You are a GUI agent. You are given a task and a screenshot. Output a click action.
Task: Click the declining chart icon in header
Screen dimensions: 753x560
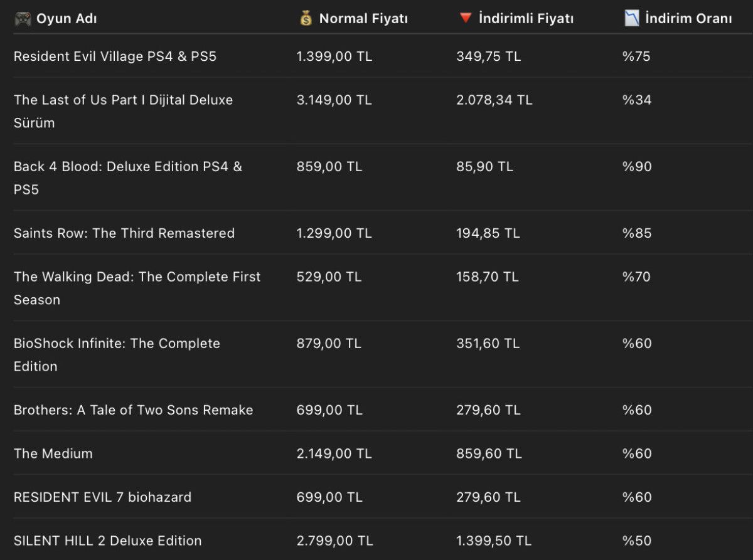[x=631, y=19]
